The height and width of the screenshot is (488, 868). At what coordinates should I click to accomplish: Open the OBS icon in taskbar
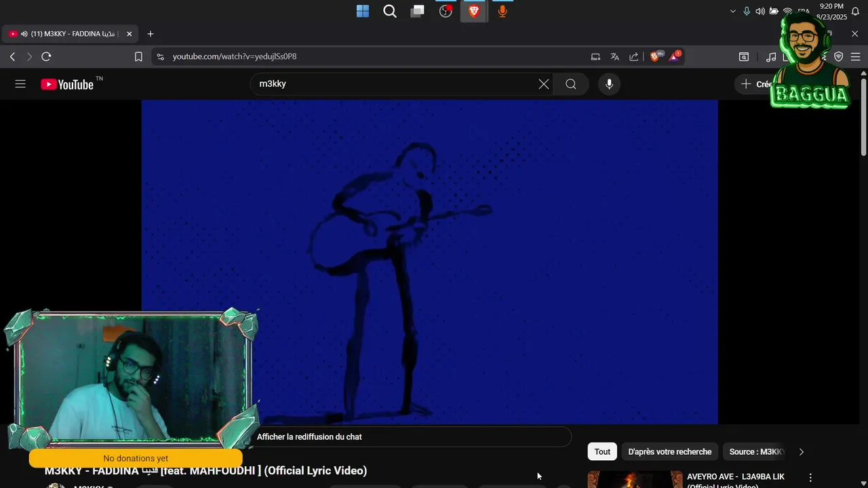click(446, 11)
